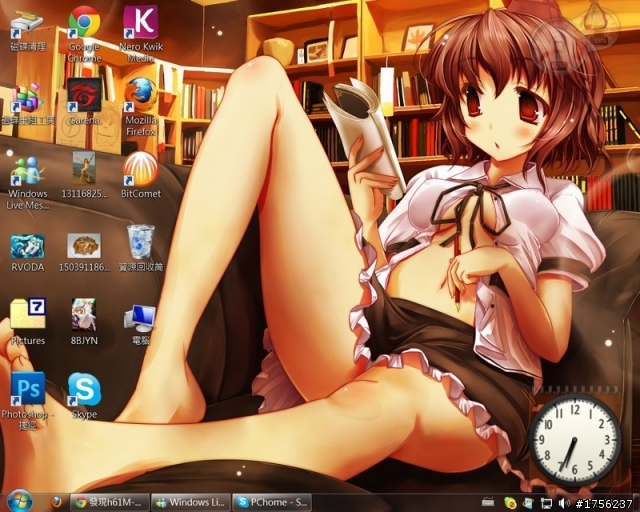Switch to the Windows Li... taskbar window
This screenshot has height=512, width=640.
pyautogui.click(x=191, y=502)
